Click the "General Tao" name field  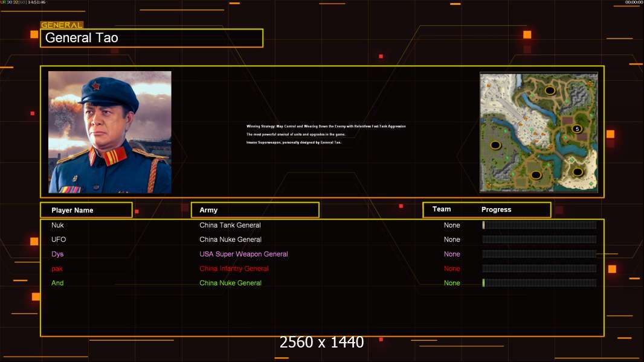[152, 38]
